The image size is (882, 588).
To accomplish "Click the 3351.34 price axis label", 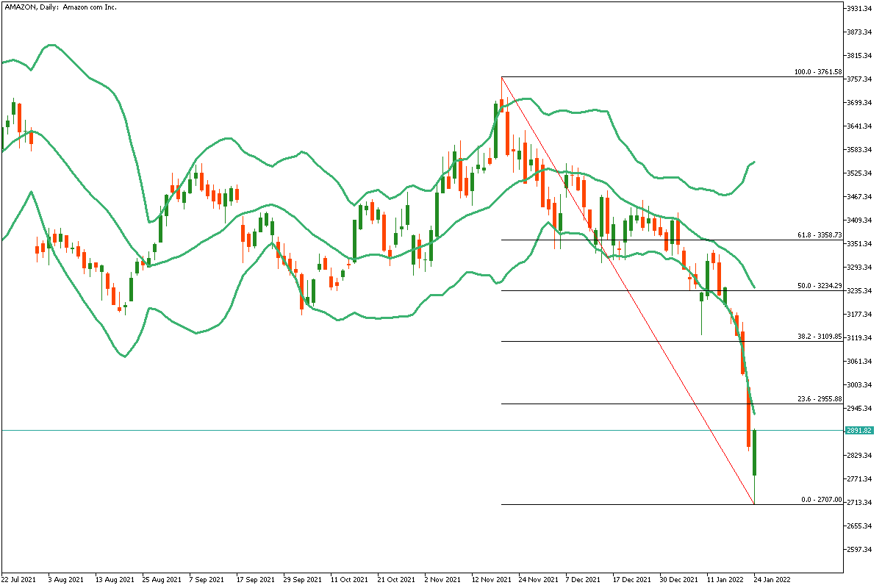I will (860, 244).
